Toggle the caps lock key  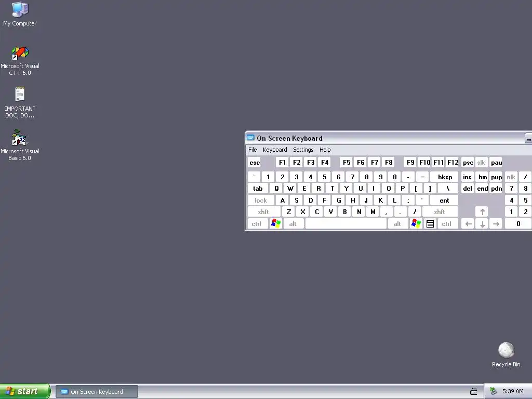coord(261,200)
